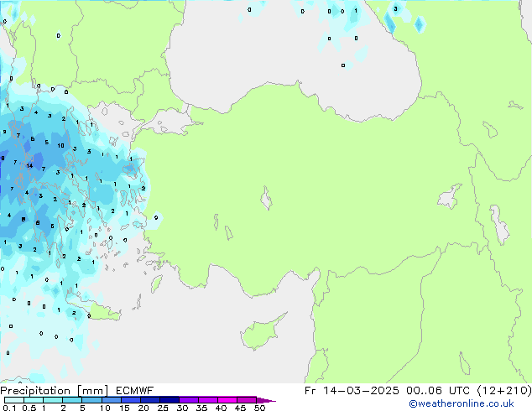Click the legend scale label '0.5'
This screenshot has height=411, width=532.
click(x=29, y=408)
